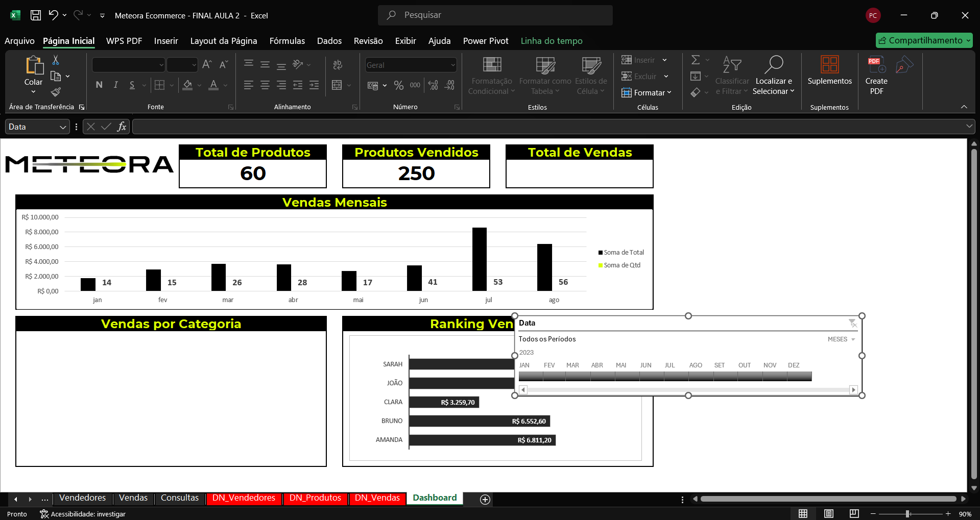Screen dimensions: 980x520
Task: Open the Arquivo menu
Action: [x=19, y=41]
